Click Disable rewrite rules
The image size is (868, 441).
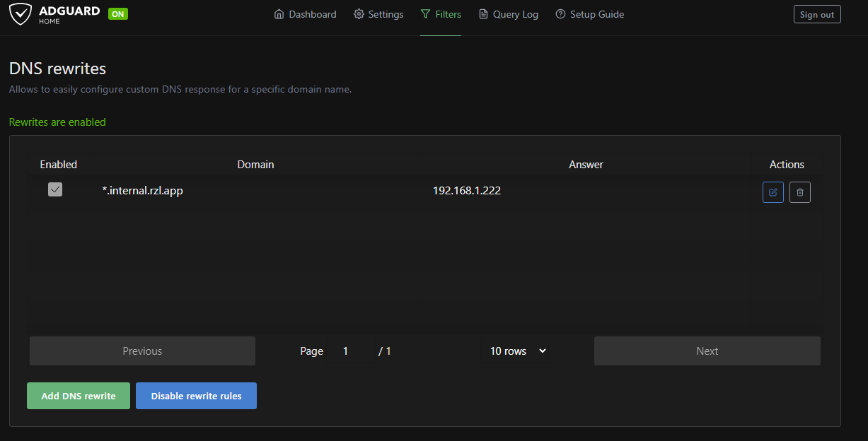click(196, 396)
